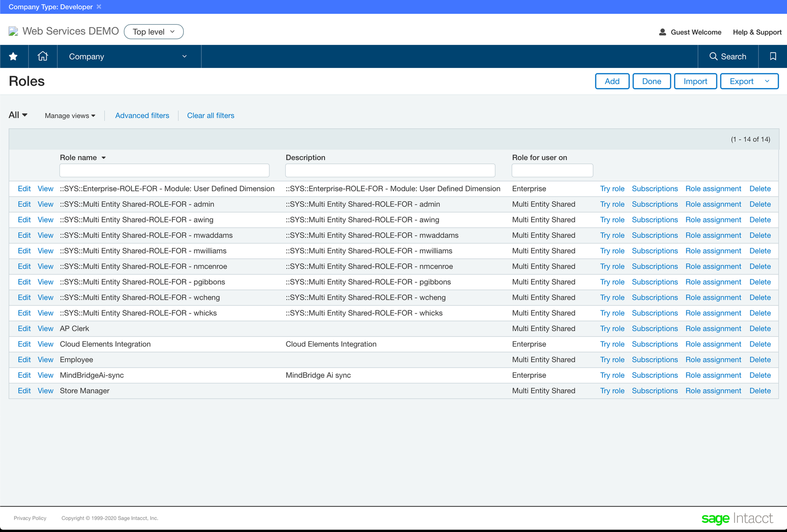
Task: Edit the MindBridgeAi-sync role
Action: pyautogui.click(x=24, y=375)
